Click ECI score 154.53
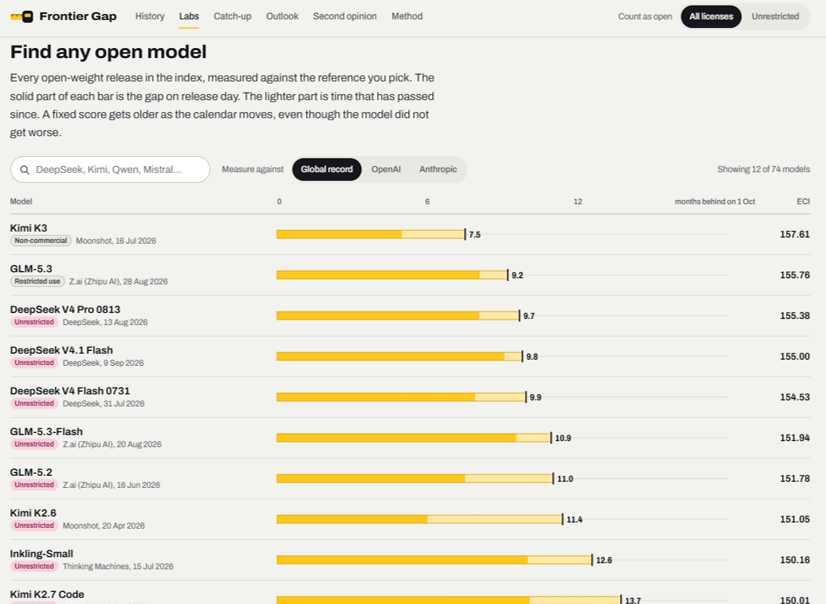This screenshot has width=826, height=604. pos(794,397)
